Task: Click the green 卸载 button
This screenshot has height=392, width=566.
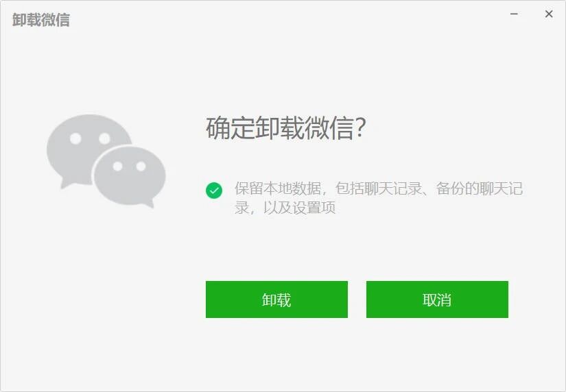Action: [x=276, y=299]
